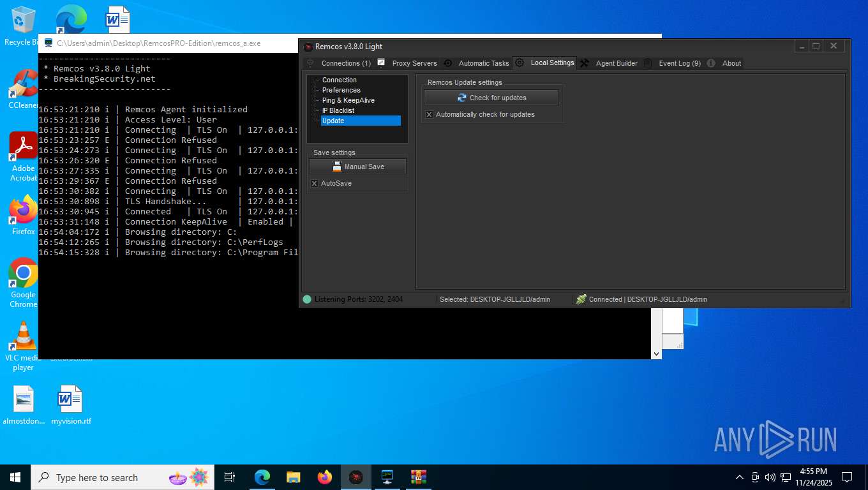
Task: Open the CCleaner desktop shortcut
Action: 23,89
